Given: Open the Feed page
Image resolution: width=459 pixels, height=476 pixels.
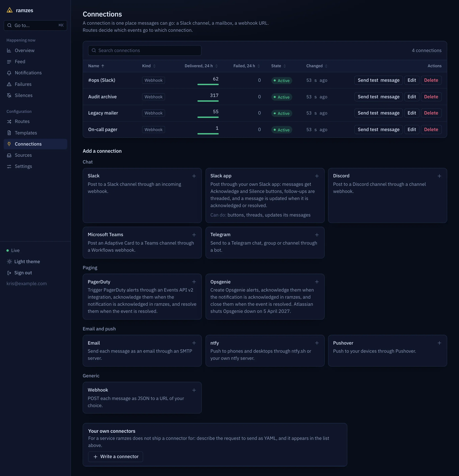Looking at the screenshot, I should tap(35, 62).
